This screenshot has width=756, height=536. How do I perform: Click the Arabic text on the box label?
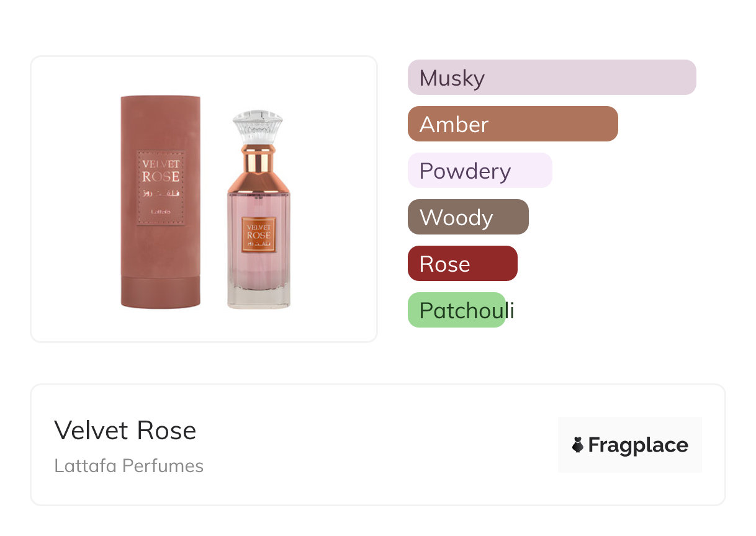click(x=160, y=194)
